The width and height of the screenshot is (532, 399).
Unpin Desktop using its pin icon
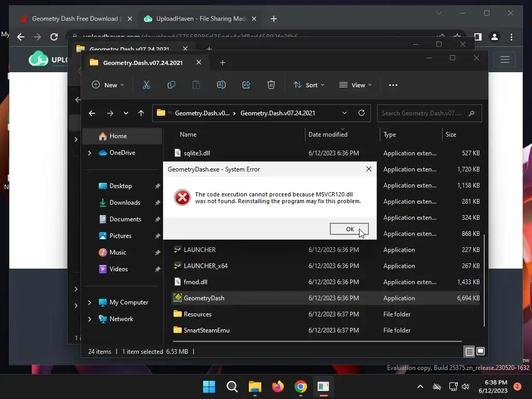click(157, 186)
